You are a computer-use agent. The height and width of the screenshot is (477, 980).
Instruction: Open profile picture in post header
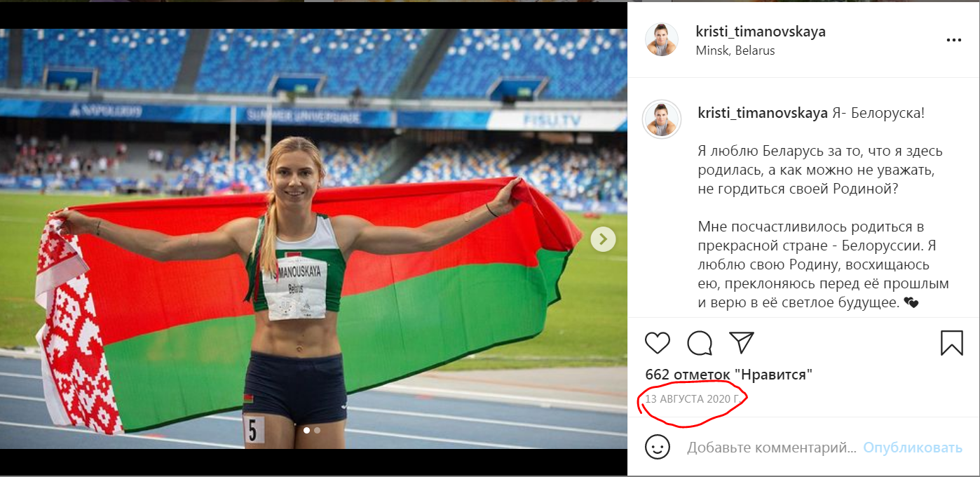point(662,40)
